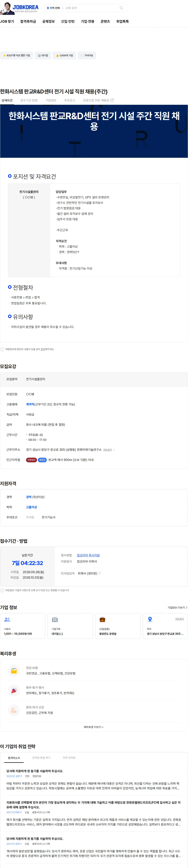Image resolution: width=188 pixels, height=868 pixels.
Task: Switch to the 합격자소서 tab
Action: pos(14,758)
